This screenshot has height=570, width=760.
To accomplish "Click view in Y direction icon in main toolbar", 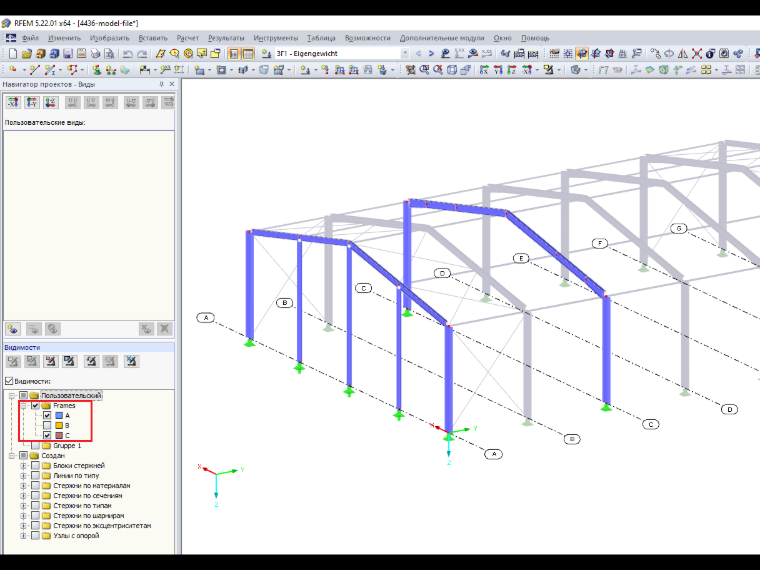I will click(498, 70).
